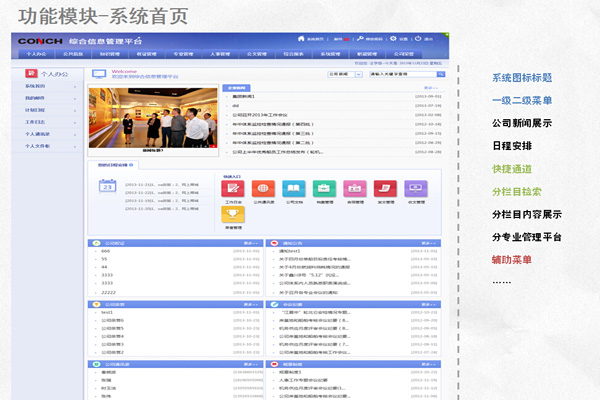This screenshot has height=400, width=600.
Task: Open the red pencil 工作日志 quick-access icon
Action: (233, 188)
